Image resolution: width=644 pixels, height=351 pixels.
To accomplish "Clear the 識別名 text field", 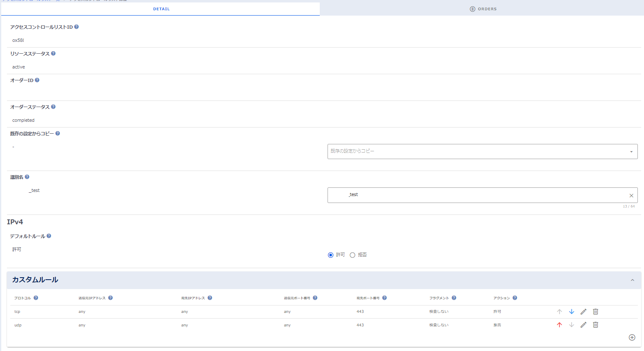I will tap(631, 196).
